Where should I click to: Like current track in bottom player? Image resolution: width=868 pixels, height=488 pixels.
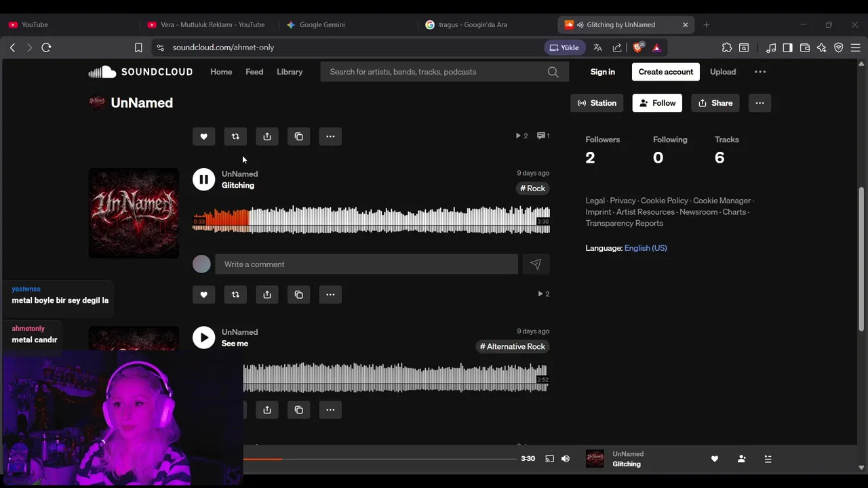tap(714, 459)
